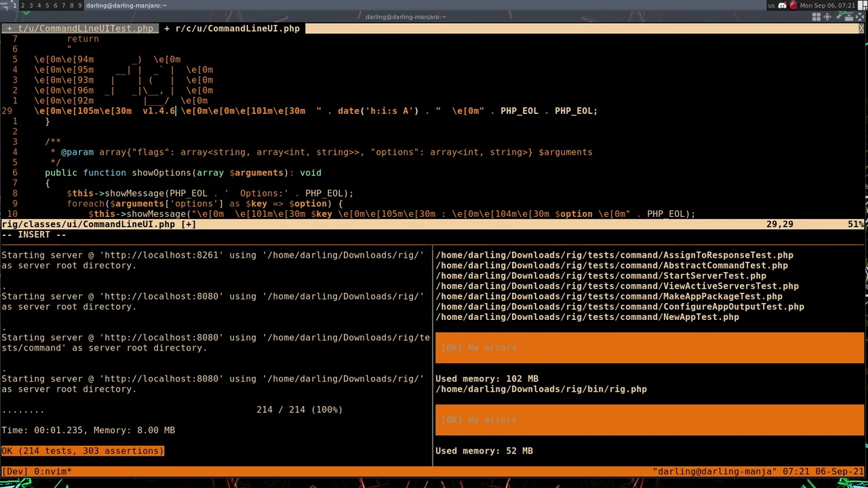Click 'v1.4.6' version text in code
The image size is (868, 488).
(x=159, y=110)
